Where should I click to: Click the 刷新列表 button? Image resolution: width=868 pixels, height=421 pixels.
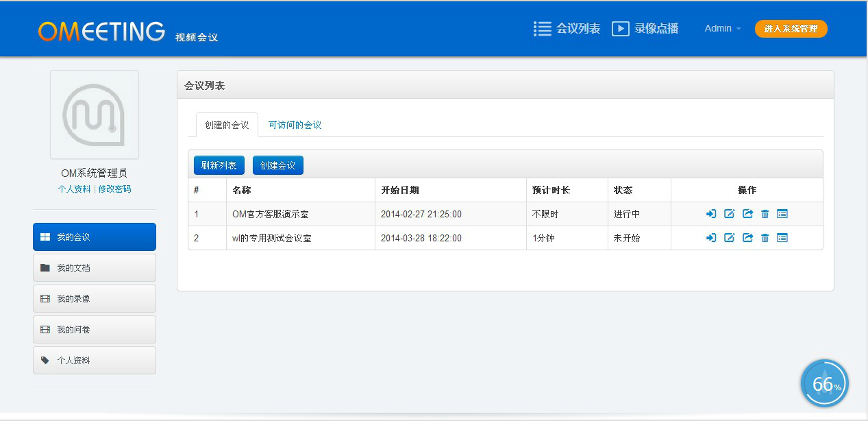click(x=219, y=165)
